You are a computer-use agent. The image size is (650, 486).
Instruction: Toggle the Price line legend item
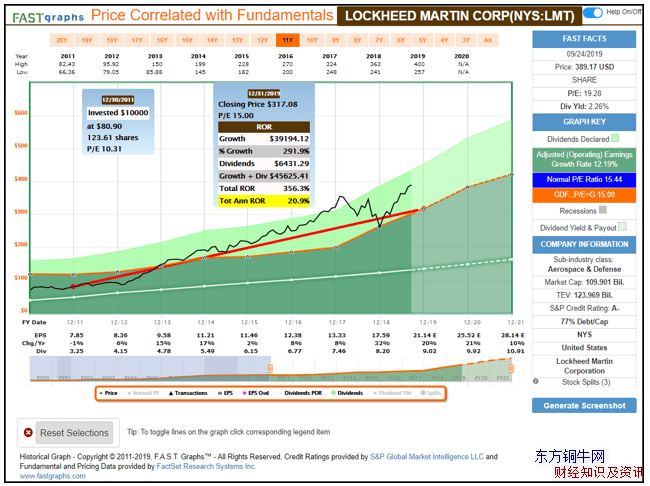[109, 393]
